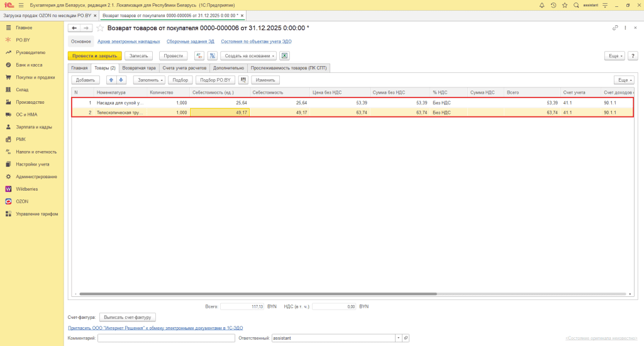Add document to favorites star
Viewport: 644px width, 346px height.
[100, 28]
